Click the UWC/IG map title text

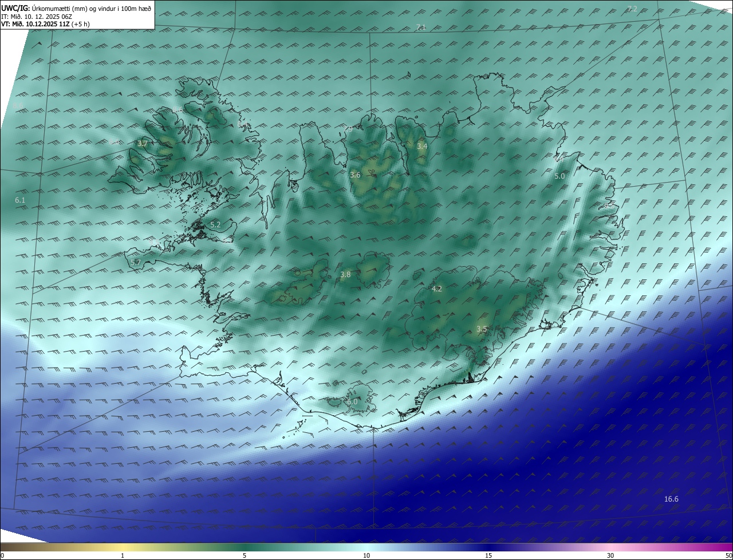(76, 9)
